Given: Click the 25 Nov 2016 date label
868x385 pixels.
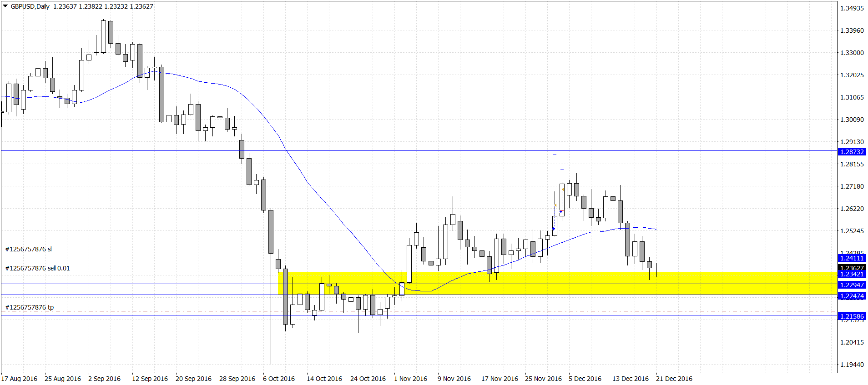Looking at the screenshot, I should (x=544, y=379).
